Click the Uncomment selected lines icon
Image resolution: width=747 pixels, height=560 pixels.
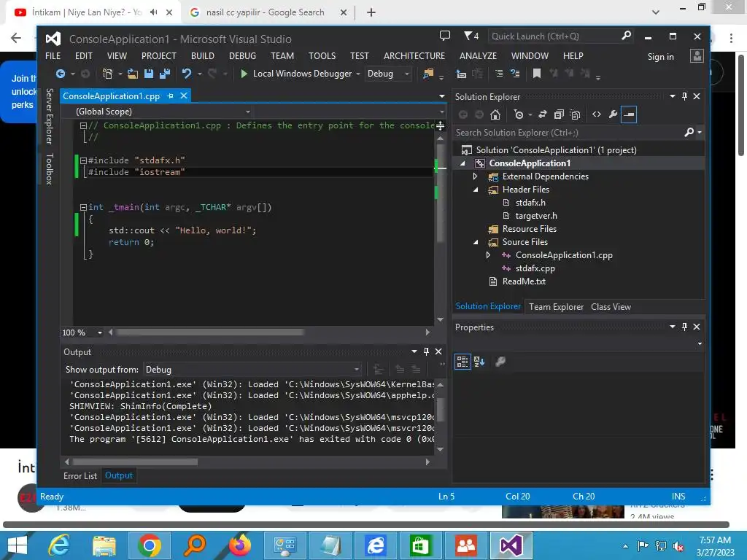tap(515, 74)
